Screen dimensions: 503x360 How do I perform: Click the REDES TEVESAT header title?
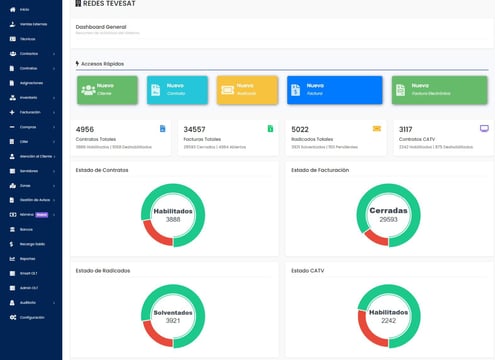pyautogui.click(x=105, y=4)
